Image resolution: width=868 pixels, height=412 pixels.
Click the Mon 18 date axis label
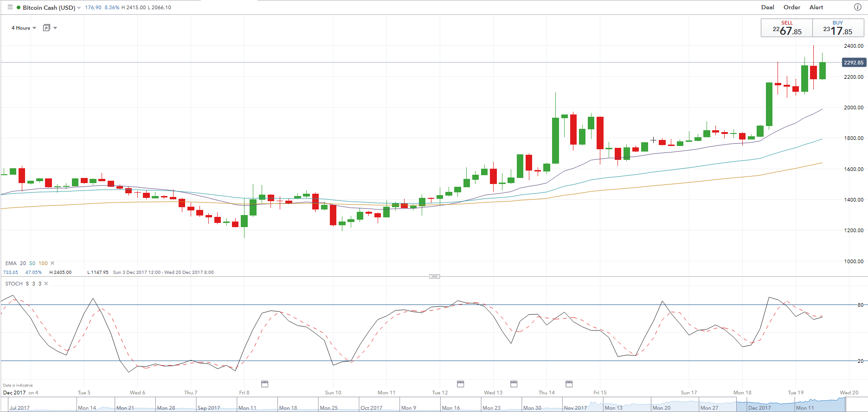tap(742, 393)
